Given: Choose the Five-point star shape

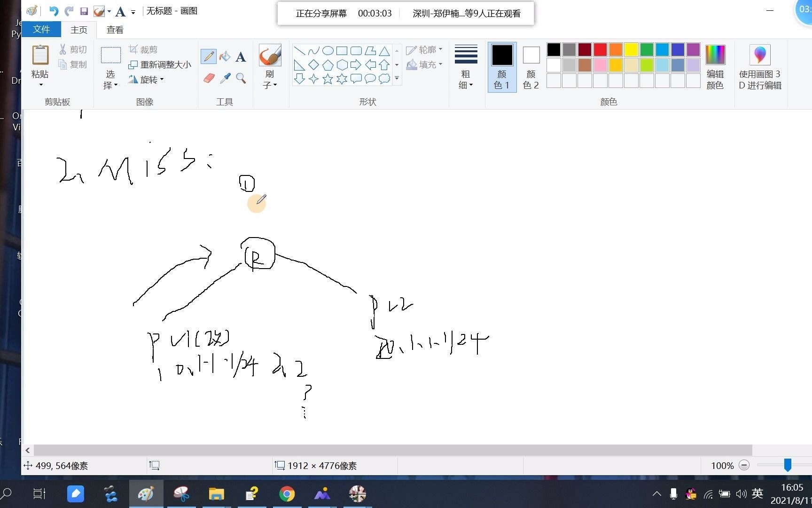Looking at the screenshot, I should (x=328, y=79).
